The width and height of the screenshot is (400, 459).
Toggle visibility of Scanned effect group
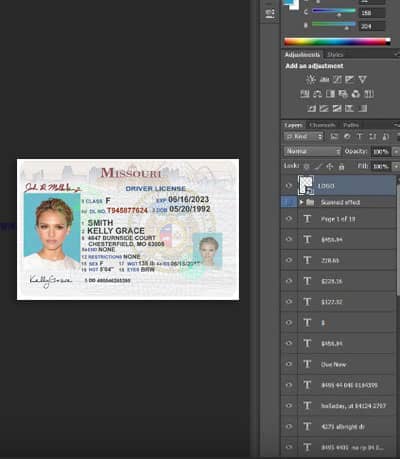tap(289, 202)
